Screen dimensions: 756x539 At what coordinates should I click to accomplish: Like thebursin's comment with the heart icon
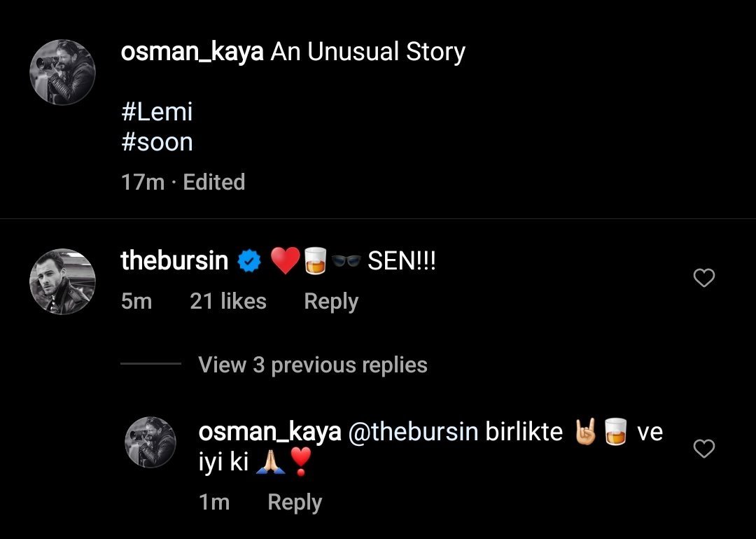click(703, 279)
